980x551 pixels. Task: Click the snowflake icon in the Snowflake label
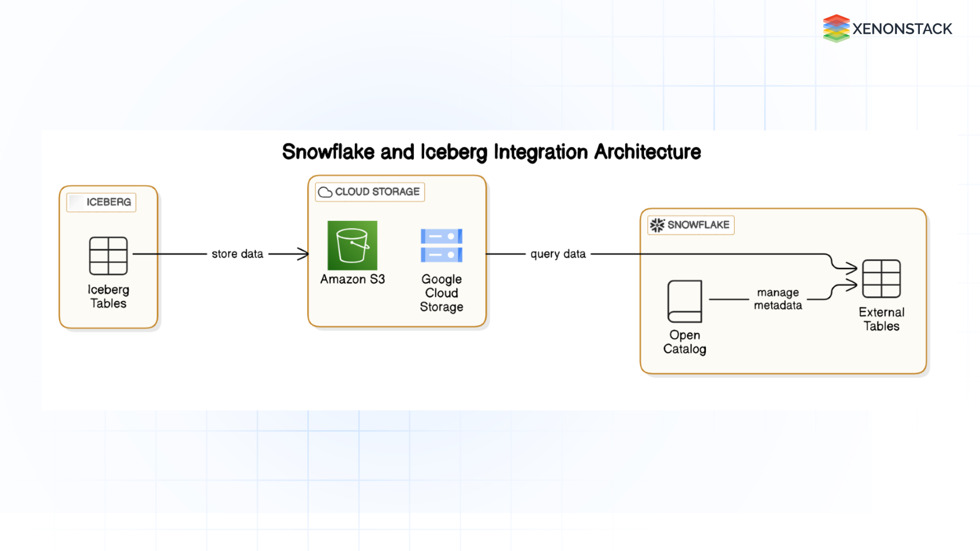pyautogui.click(x=656, y=224)
